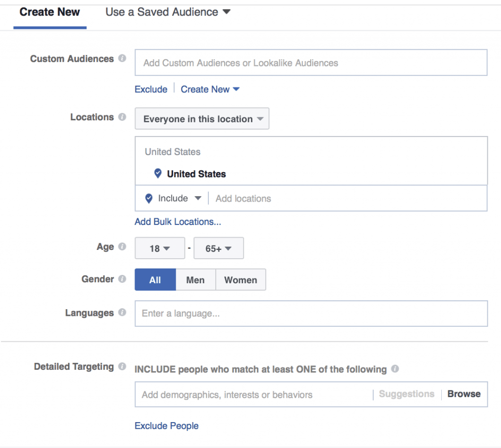Click the Languages info icon
This screenshot has height=448, width=501.
click(122, 313)
